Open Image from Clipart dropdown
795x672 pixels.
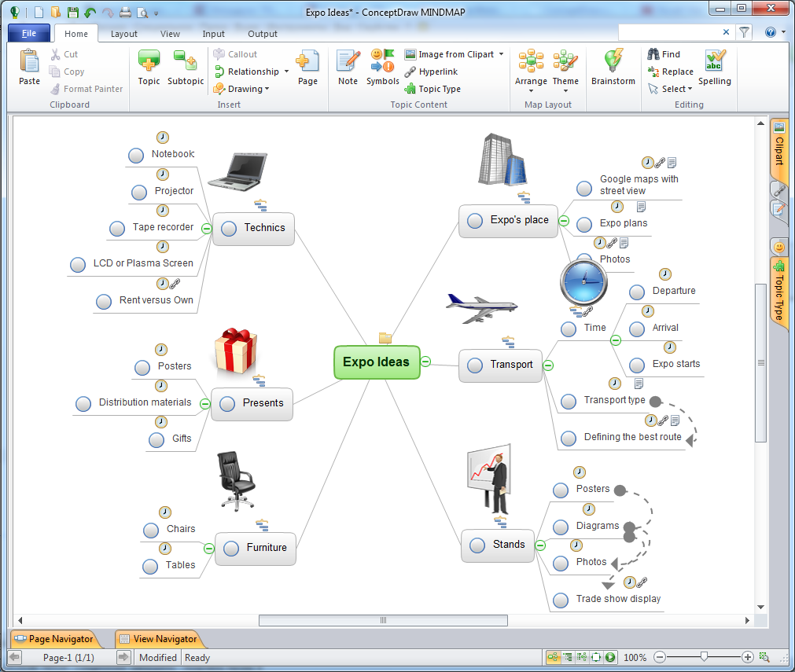coord(501,54)
